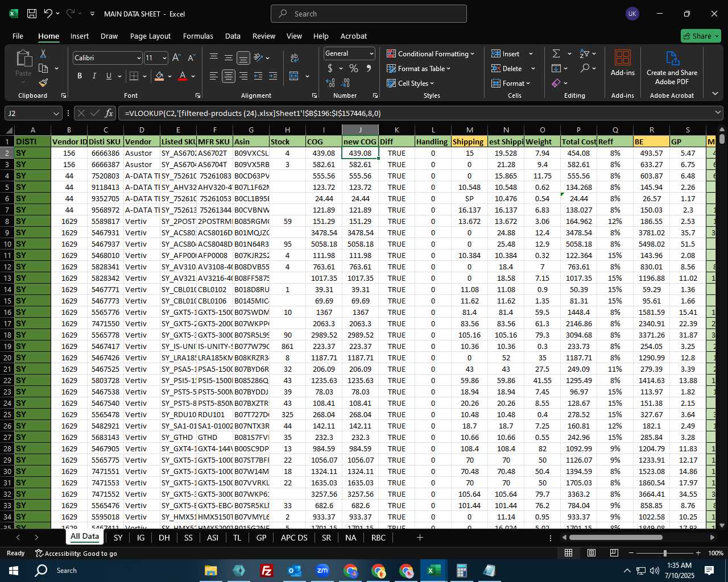Image resolution: width=728 pixels, height=582 pixels.
Task: Click the Format cells button
Action: [511, 83]
